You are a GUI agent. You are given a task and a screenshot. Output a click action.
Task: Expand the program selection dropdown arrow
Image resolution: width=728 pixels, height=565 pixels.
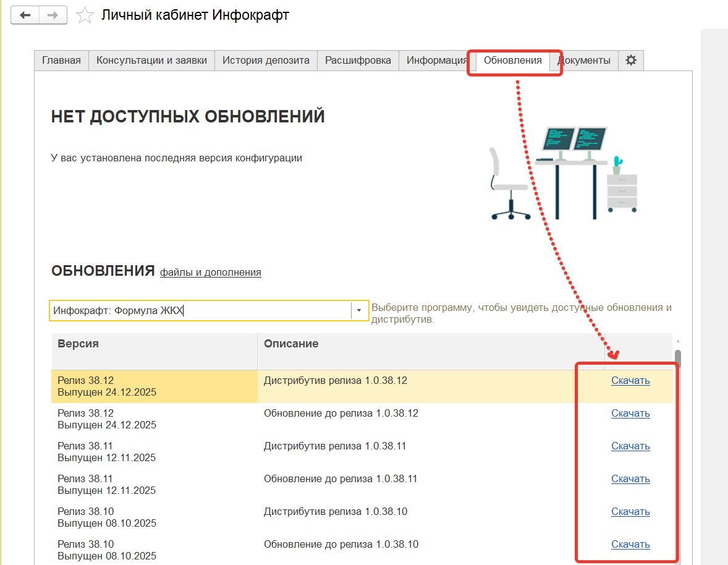(x=359, y=310)
